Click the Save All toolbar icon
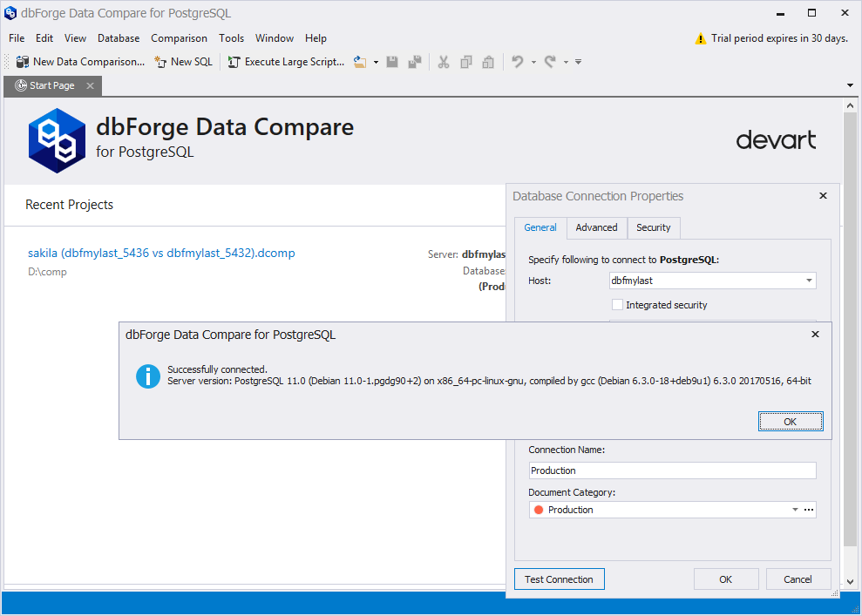The image size is (862, 616). pyautogui.click(x=415, y=62)
